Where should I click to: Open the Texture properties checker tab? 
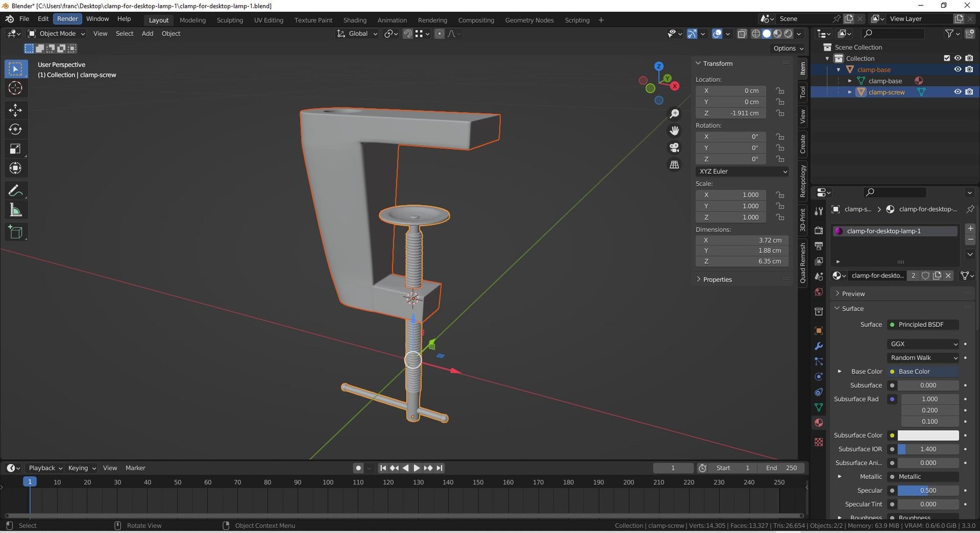[x=819, y=442]
